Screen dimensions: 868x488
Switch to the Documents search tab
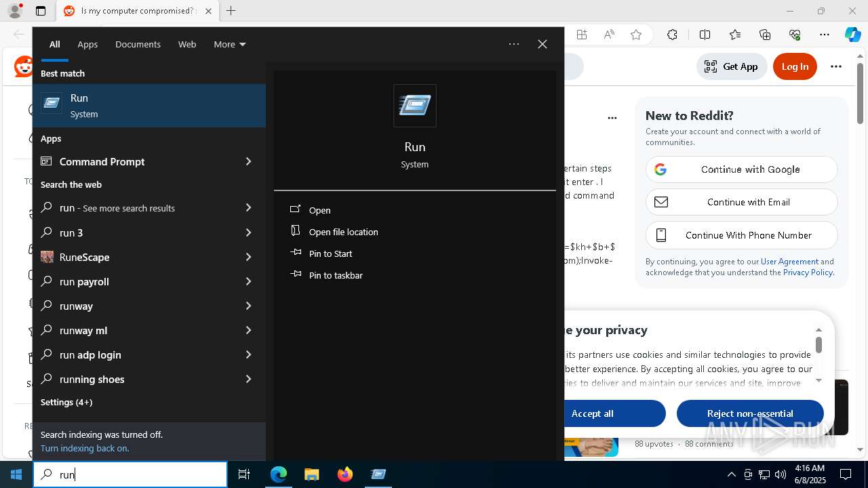(x=138, y=44)
